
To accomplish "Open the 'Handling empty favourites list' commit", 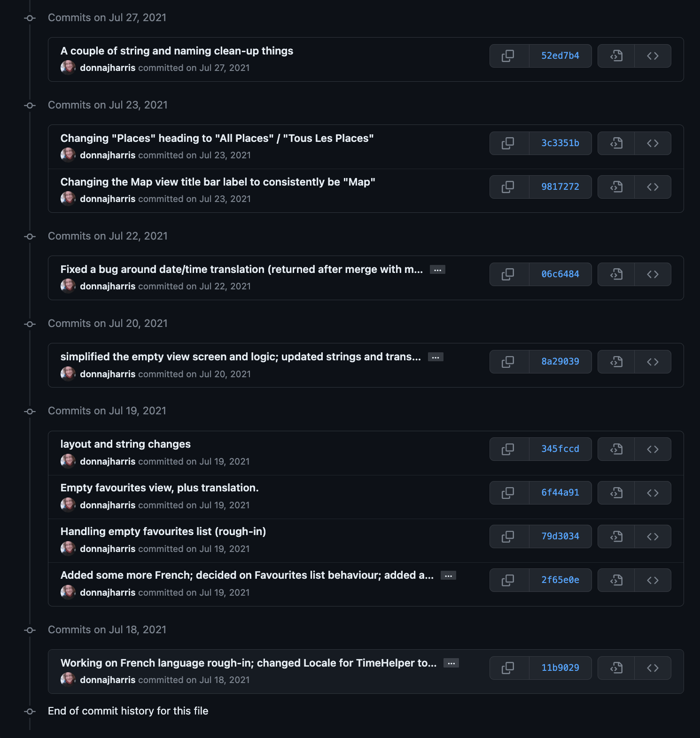I will click(x=163, y=531).
